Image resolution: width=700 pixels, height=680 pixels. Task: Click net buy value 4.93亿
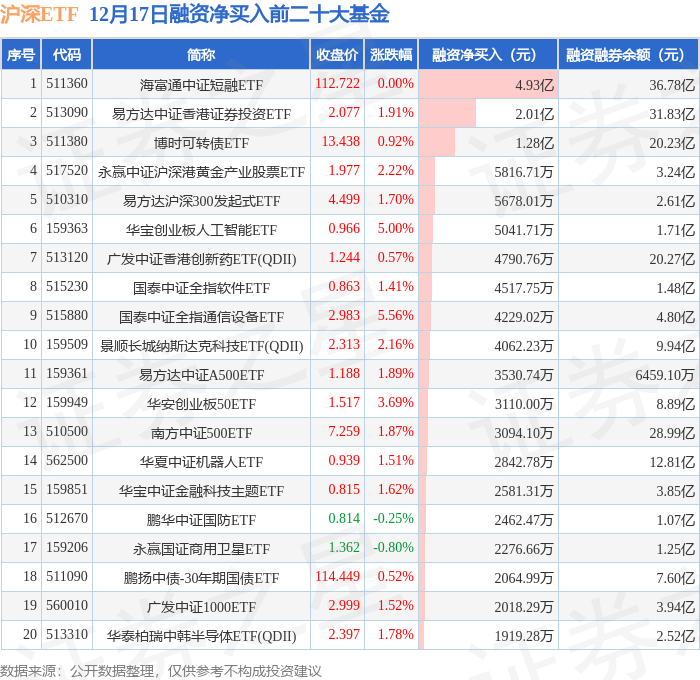click(x=534, y=85)
